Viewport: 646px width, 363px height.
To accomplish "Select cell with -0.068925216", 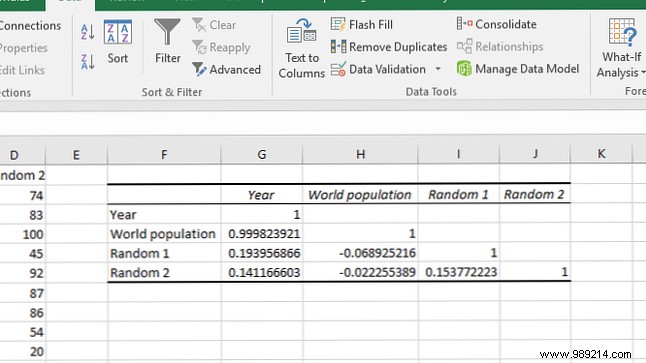I will tap(360, 253).
